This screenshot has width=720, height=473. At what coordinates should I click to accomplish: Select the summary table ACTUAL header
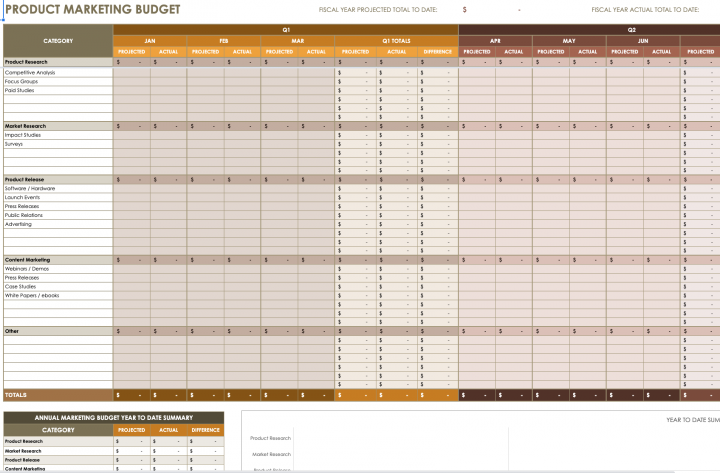(169, 430)
